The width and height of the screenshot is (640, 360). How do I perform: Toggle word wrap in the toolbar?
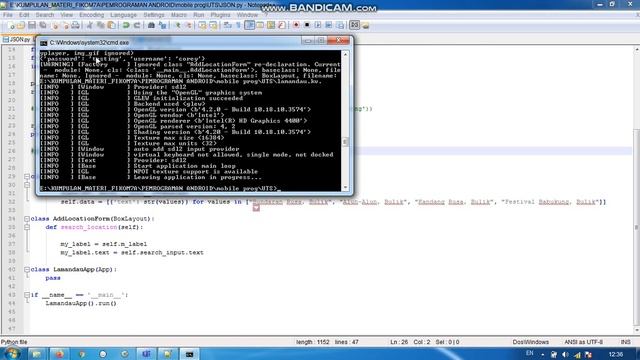click(x=228, y=25)
